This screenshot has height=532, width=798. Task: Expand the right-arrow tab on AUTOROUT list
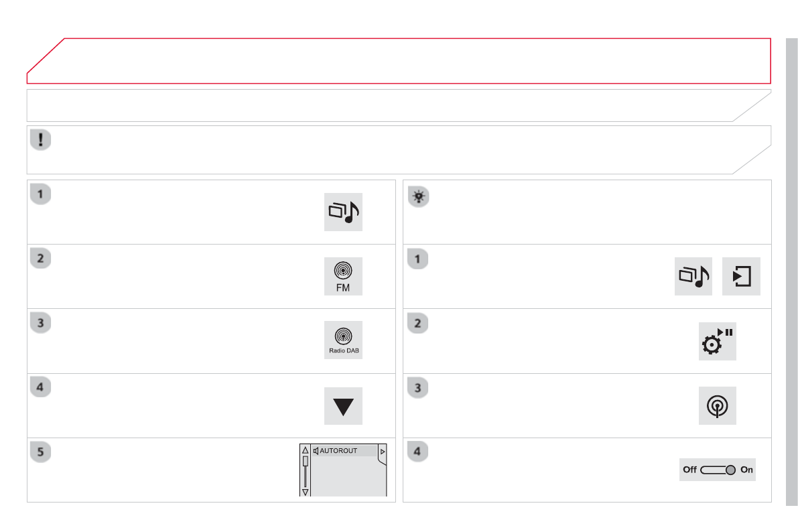pyautogui.click(x=383, y=452)
